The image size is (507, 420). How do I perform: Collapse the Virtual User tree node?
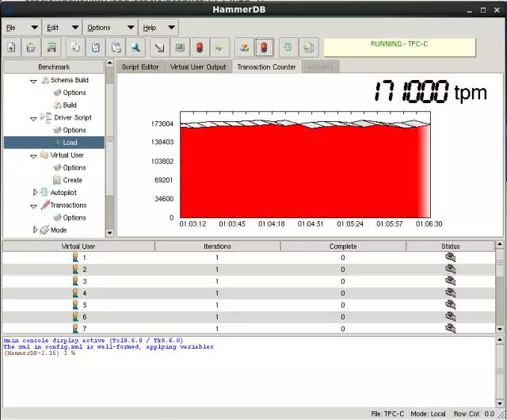click(33, 156)
